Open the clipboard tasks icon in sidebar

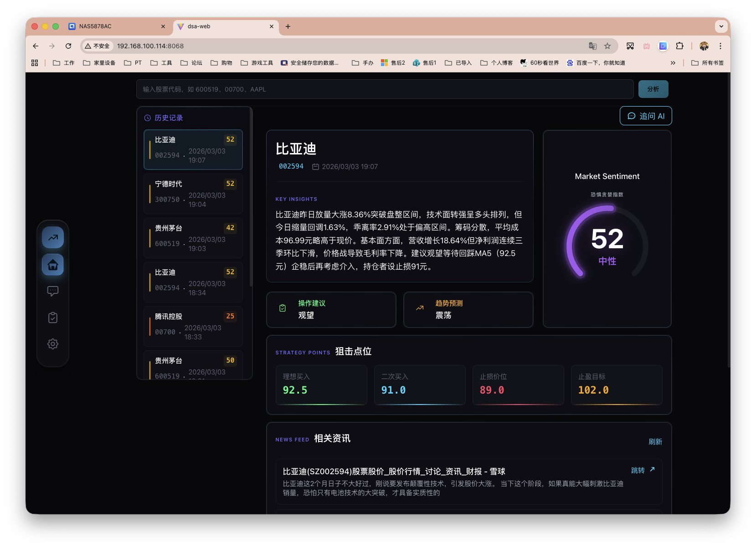[53, 318]
